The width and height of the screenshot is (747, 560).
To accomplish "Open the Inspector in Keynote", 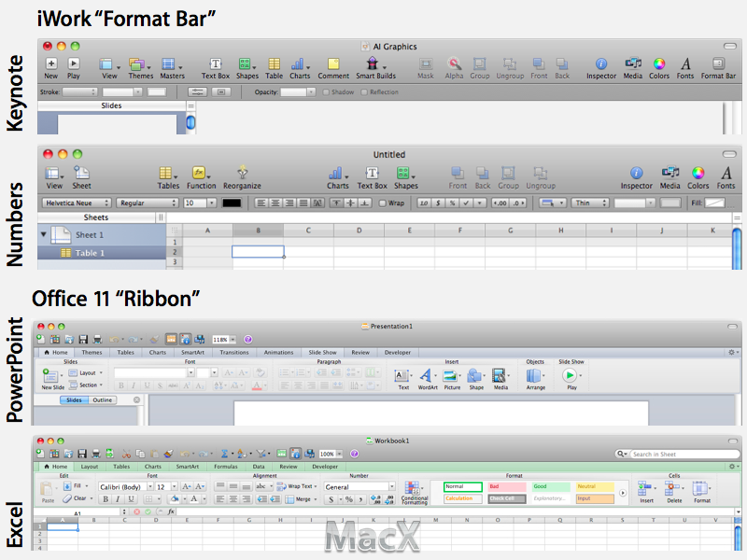I will pyautogui.click(x=601, y=64).
